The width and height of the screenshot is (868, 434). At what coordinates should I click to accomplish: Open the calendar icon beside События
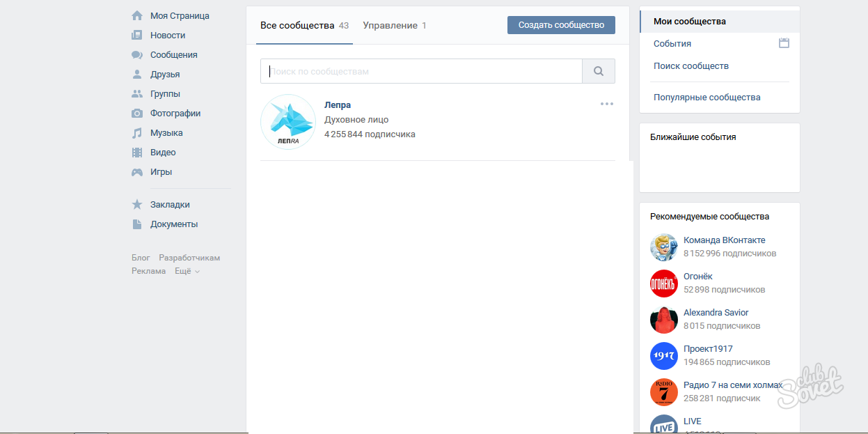[x=784, y=43]
